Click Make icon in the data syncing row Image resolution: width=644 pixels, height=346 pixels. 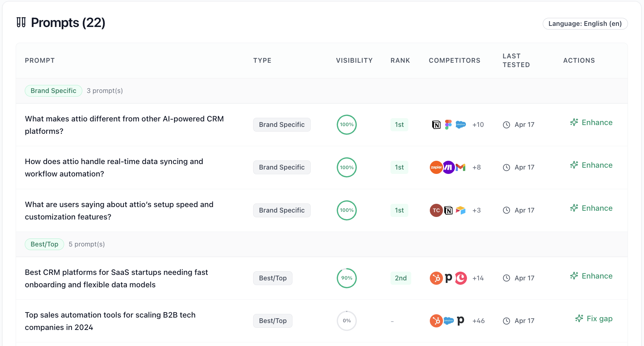click(449, 167)
